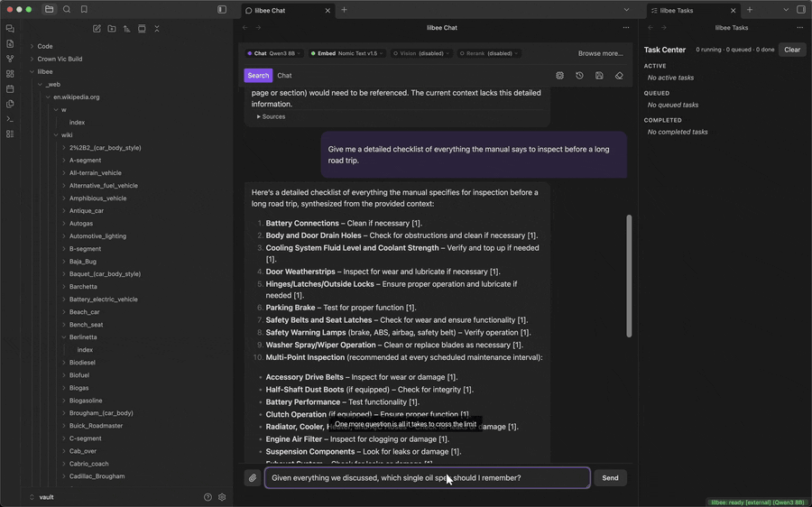The height and width of the screenshot is (507, 812).
Task: Open lilbee tasks list ribbon icon
Action: 10,134
